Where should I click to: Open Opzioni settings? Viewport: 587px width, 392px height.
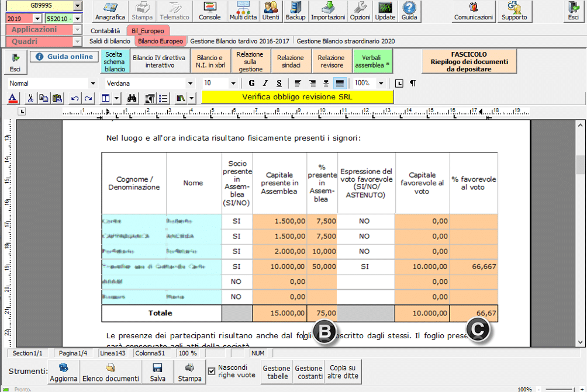360,11
